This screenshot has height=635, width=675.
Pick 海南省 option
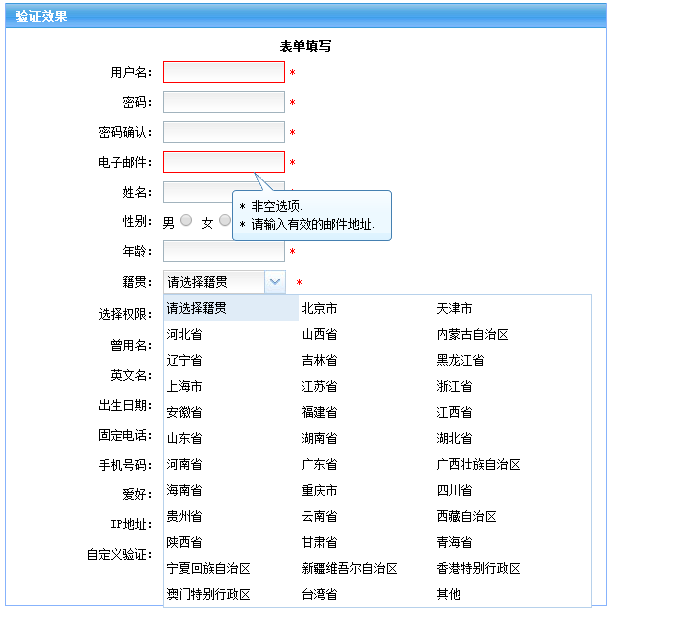184,490
